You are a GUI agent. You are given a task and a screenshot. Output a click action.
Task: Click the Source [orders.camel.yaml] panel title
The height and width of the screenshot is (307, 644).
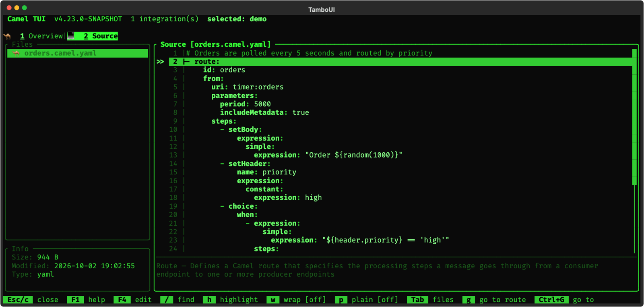[x=215, y=44]
